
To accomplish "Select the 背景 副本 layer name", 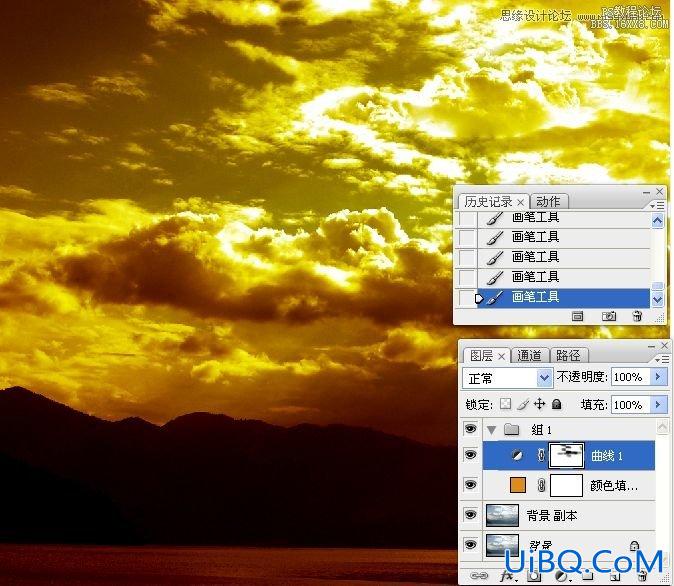I will (552, 515).
